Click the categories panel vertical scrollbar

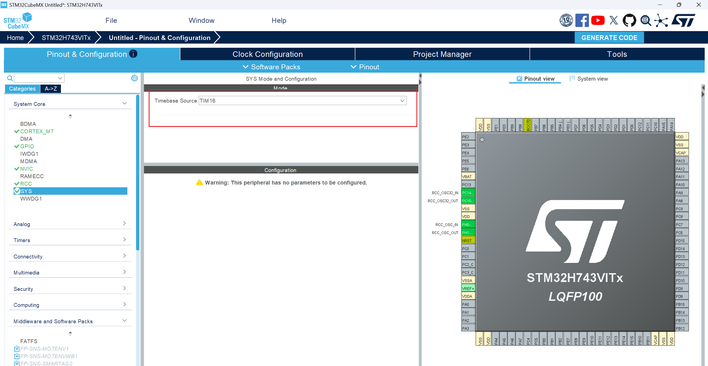tap(138, 171)
